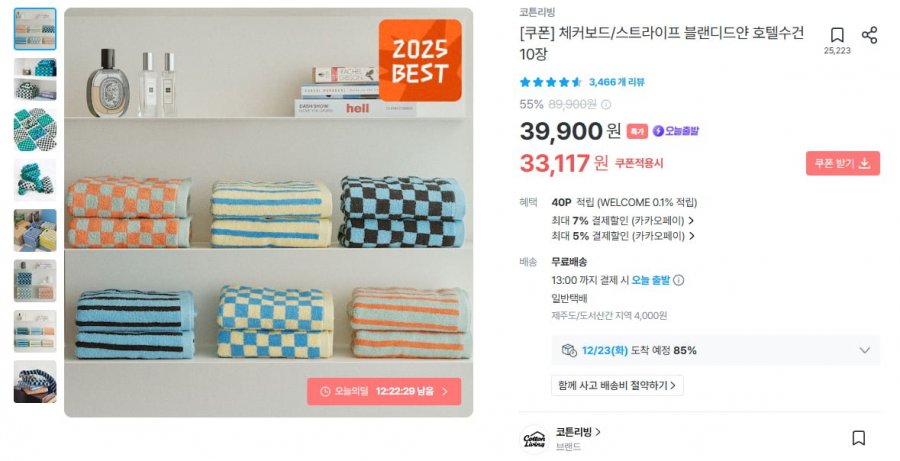
Task: Click the Cotton Living brand logo
Action: pos(534,440)
